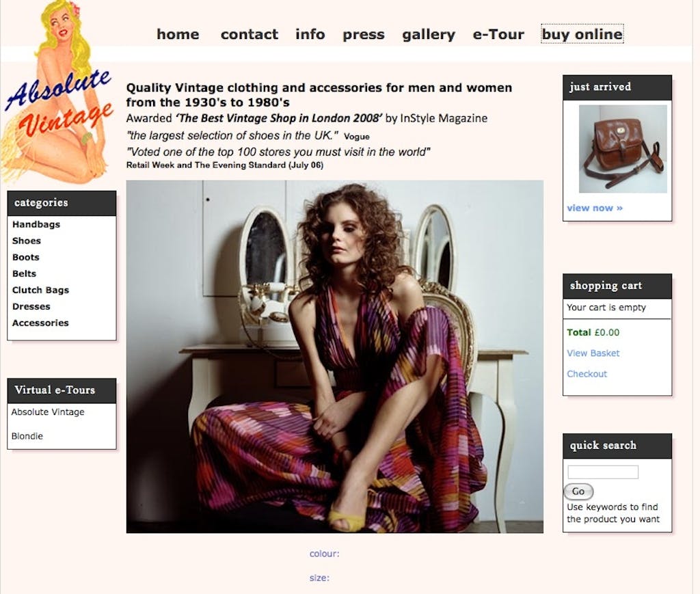Open View Basket link
The image size is (700, 594).
point(593,353)
